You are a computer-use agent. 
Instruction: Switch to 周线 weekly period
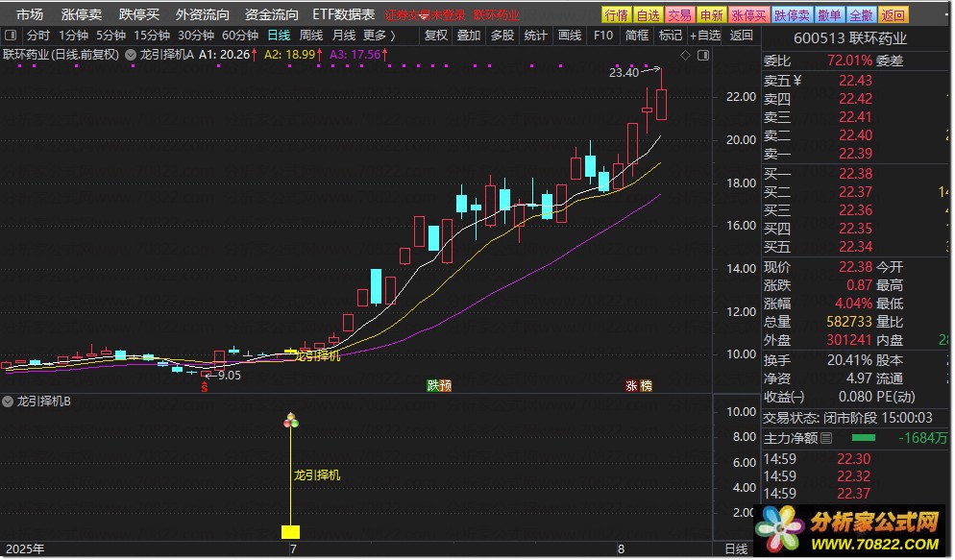(x=311, y=36)
